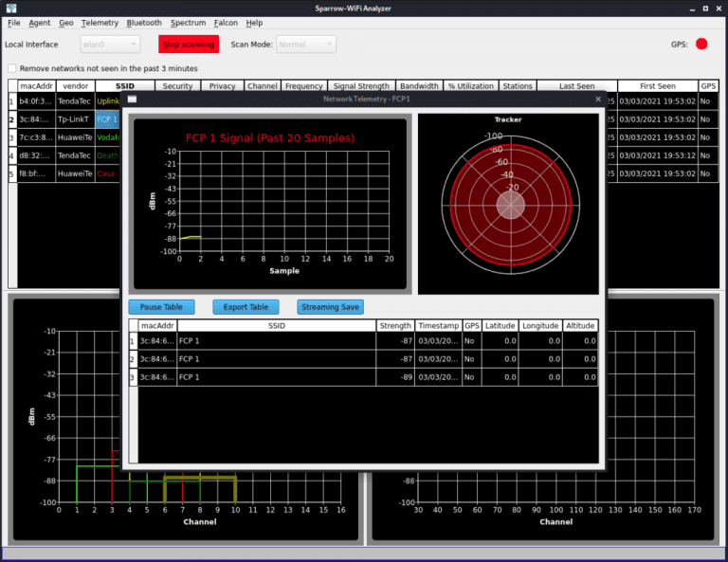This screenshot has height=562, width=728.
Task: Enable Remove networks not seen checkbox
Action: coord(12,68)
